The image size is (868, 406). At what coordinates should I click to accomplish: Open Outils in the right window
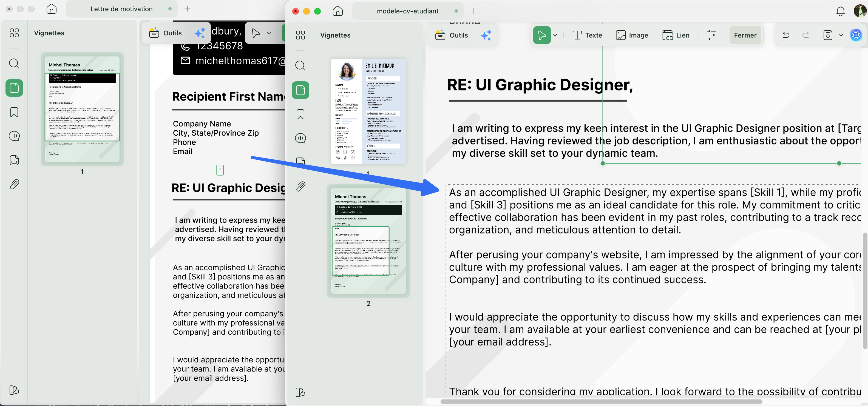tap(452, 35)
